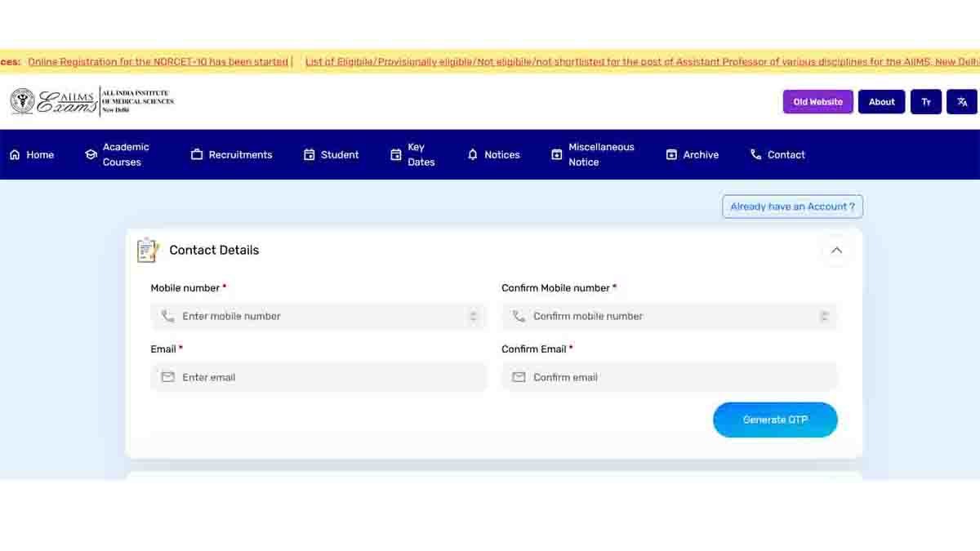Click the clipboard icon beside Contact Details
Viewport: 980px width, 551px height.
(x=148, y=250)
